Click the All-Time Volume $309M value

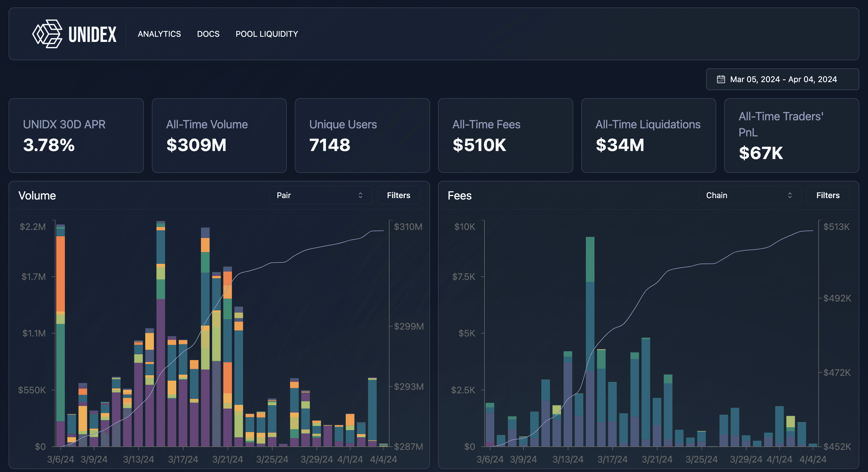[x=196, y=145]
